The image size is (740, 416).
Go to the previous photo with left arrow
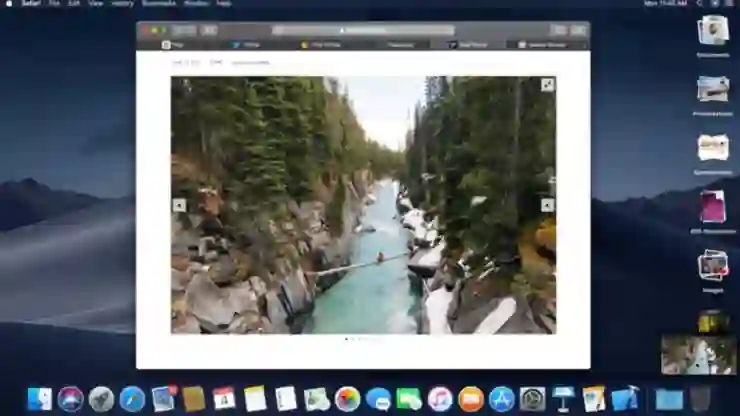(179, 205)
